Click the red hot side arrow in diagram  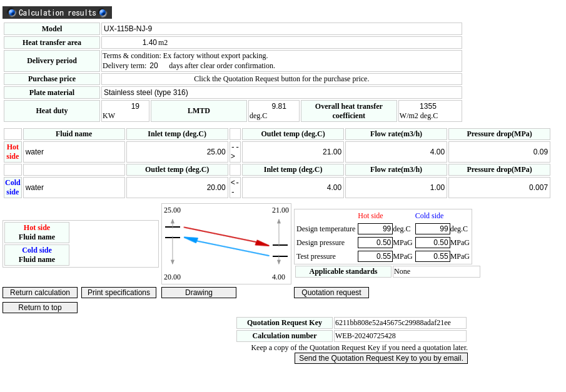tap(226, 236)
